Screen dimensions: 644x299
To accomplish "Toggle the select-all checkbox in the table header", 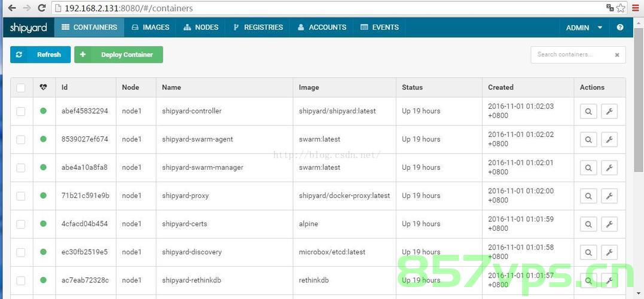I will pos(20,88).
